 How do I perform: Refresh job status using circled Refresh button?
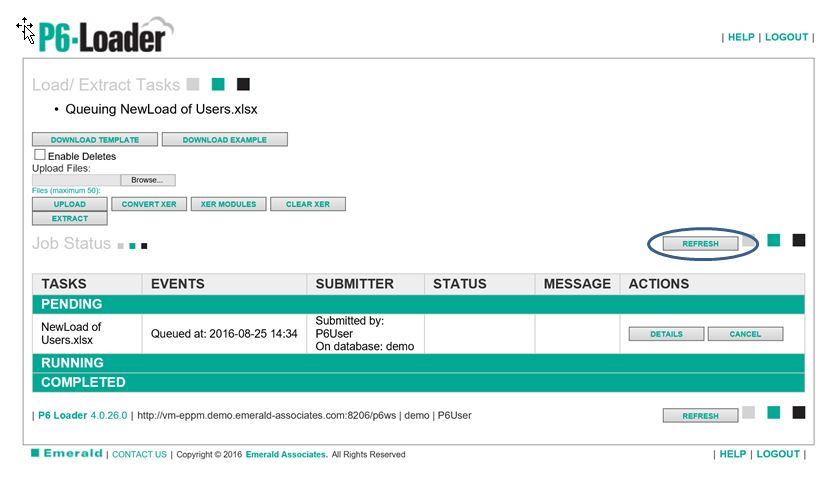[700, 243]
